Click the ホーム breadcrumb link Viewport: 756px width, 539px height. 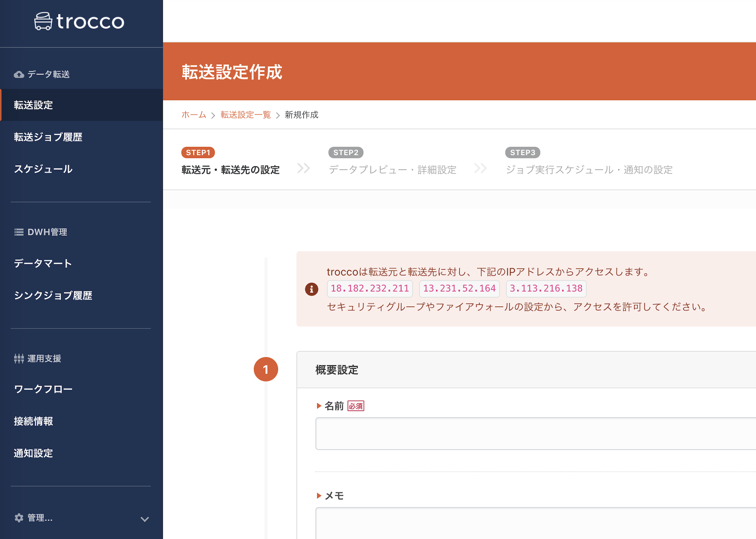click(x=194, y=115)
